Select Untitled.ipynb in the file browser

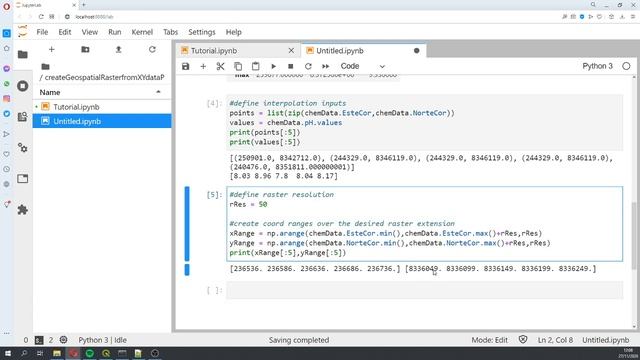point(102,121)
